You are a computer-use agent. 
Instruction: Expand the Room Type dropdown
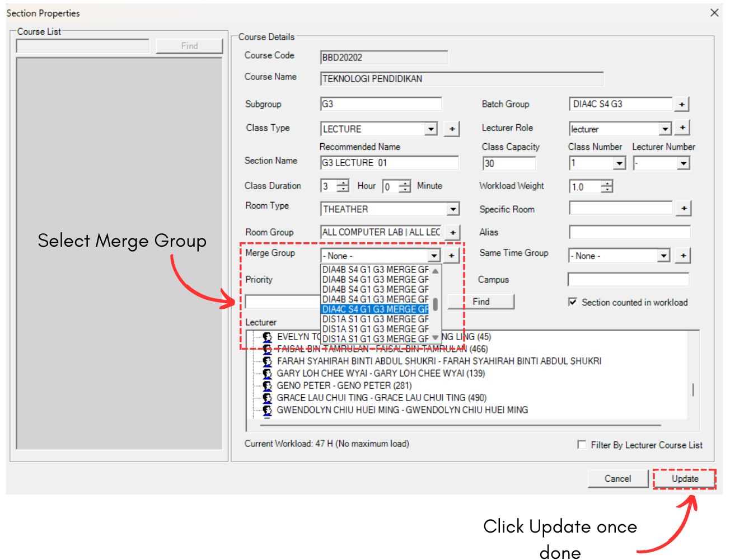point(453,209)
